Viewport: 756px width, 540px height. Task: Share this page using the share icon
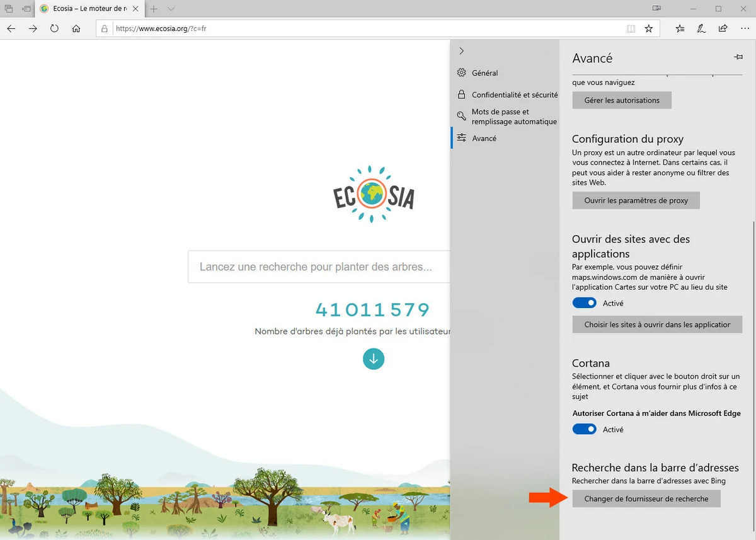coord(723,28)
